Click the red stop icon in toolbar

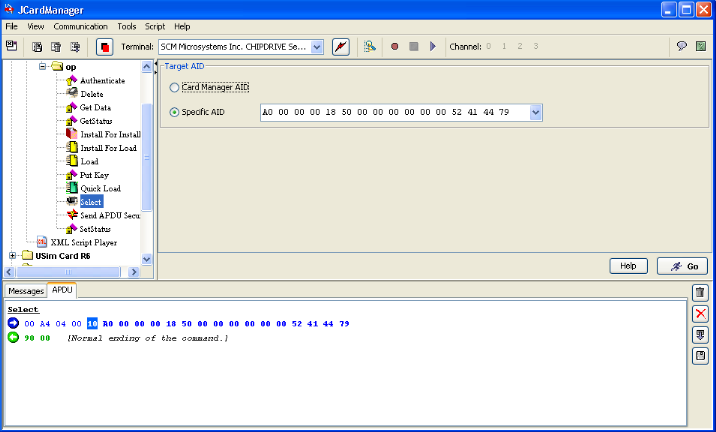104,47
